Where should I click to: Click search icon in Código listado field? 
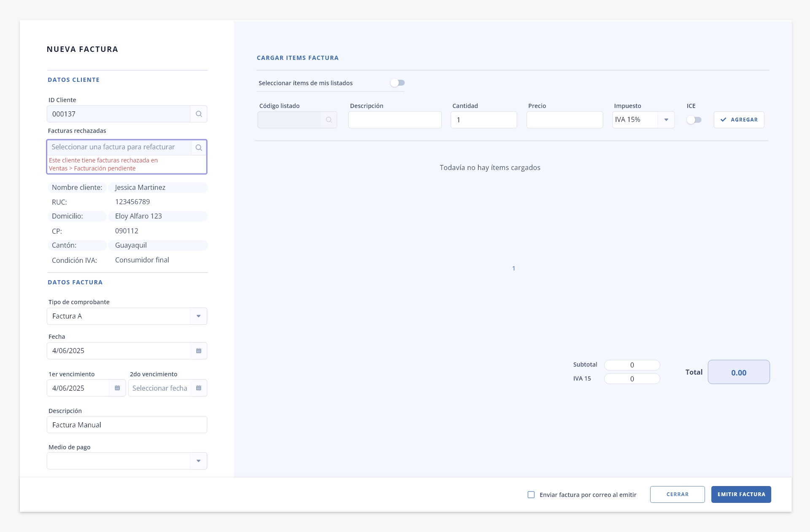(329, 120)
